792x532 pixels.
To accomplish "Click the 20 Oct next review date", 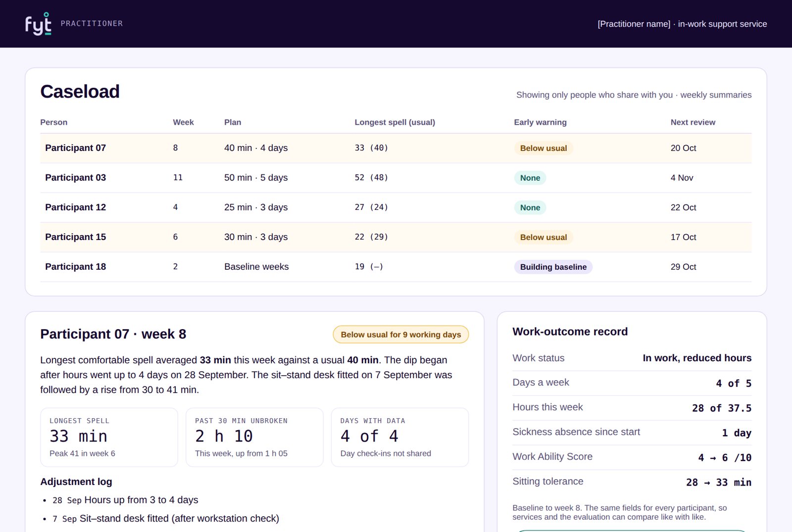I will (683, 148).
